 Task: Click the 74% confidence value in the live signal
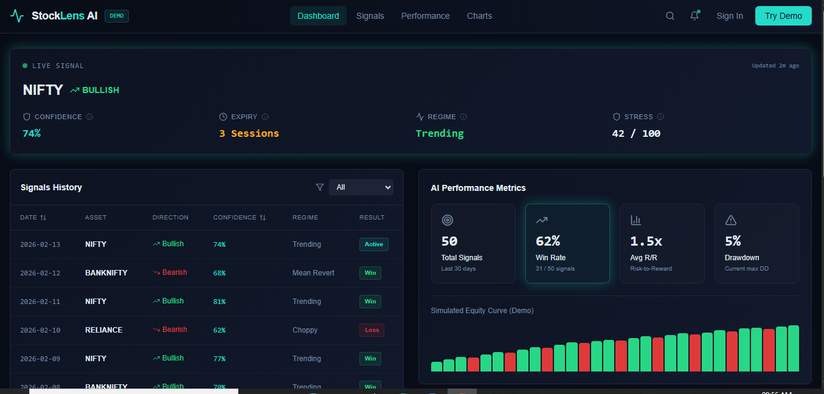pyautogui.click(x=32, y=133)
